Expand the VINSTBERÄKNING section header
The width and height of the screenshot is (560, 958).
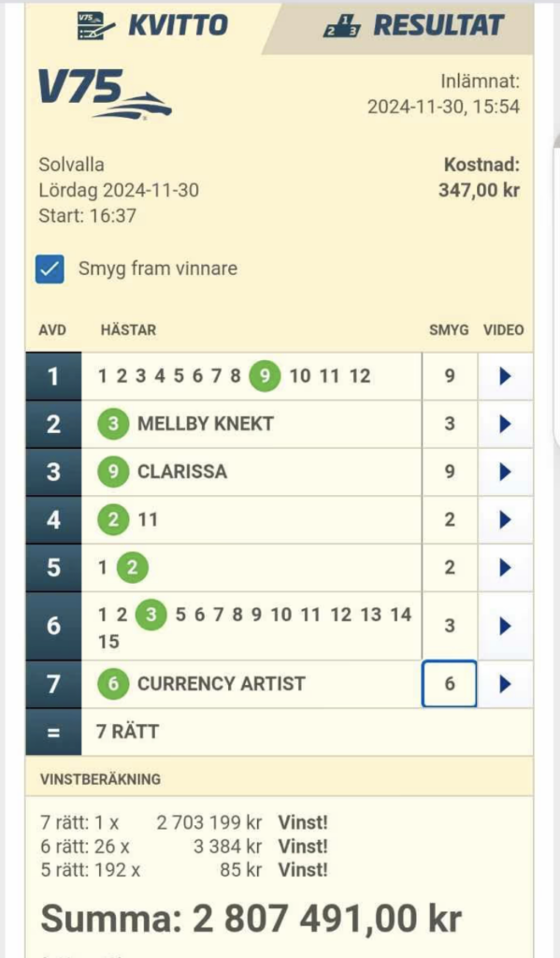[x=100, y=778]
